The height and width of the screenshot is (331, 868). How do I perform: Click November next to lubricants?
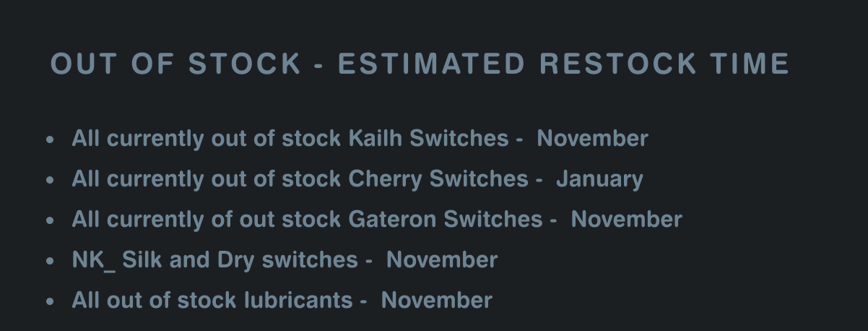[x=437, y=300]
